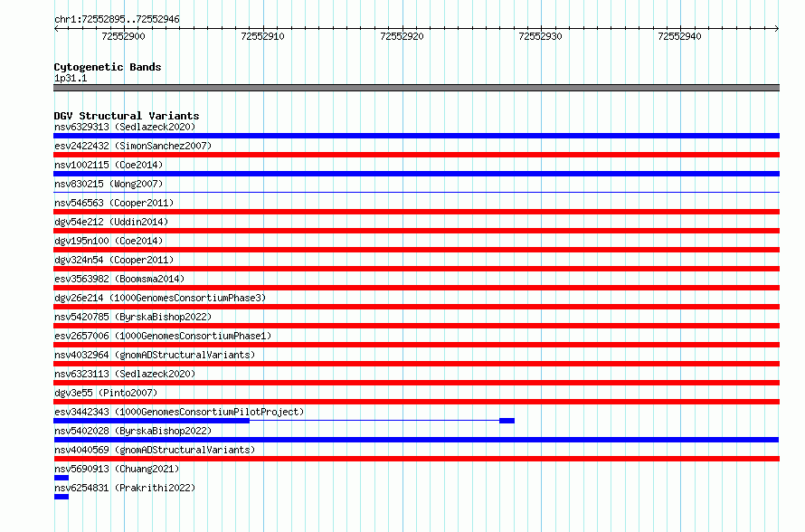Image resolution: width=805 pixels, height=532 pixels.
Task: Click esv3442343 (1000GenomesConsortiumPilotProject) label
Action: point(179,412)
